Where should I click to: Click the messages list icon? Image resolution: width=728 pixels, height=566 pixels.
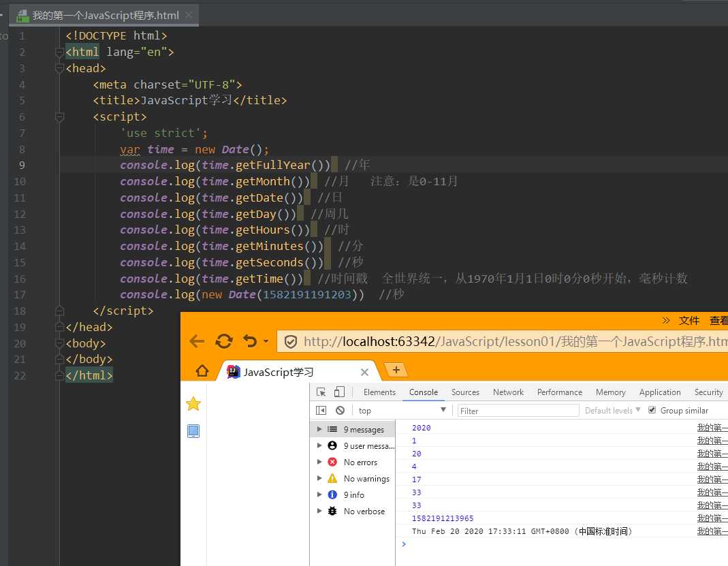point(332,430)
